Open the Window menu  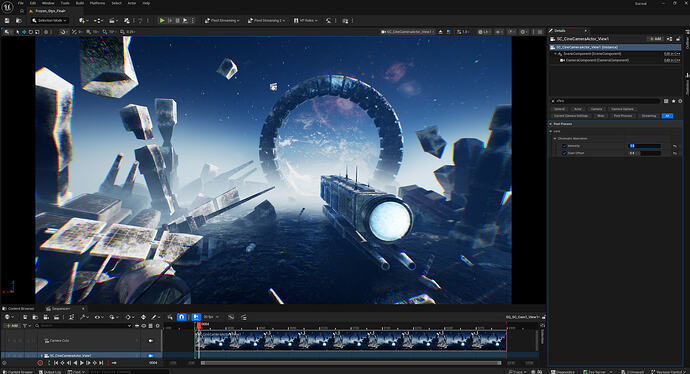coord(48,3)
